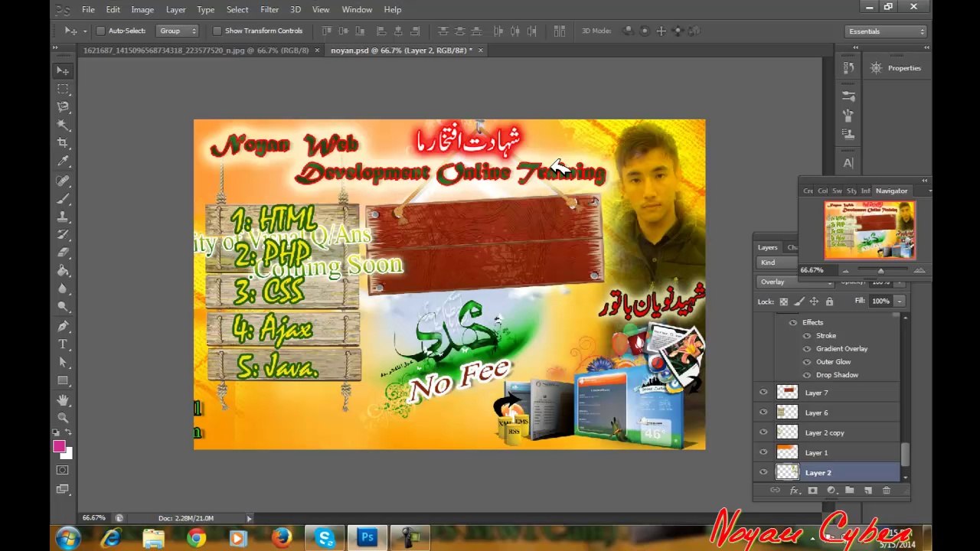Select the Clone Stamp tool

coord(63,217)
